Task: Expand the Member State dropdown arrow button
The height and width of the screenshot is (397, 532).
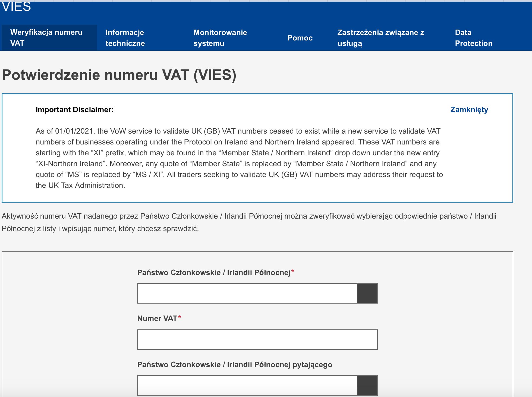Action: click(x=368, y=293)
